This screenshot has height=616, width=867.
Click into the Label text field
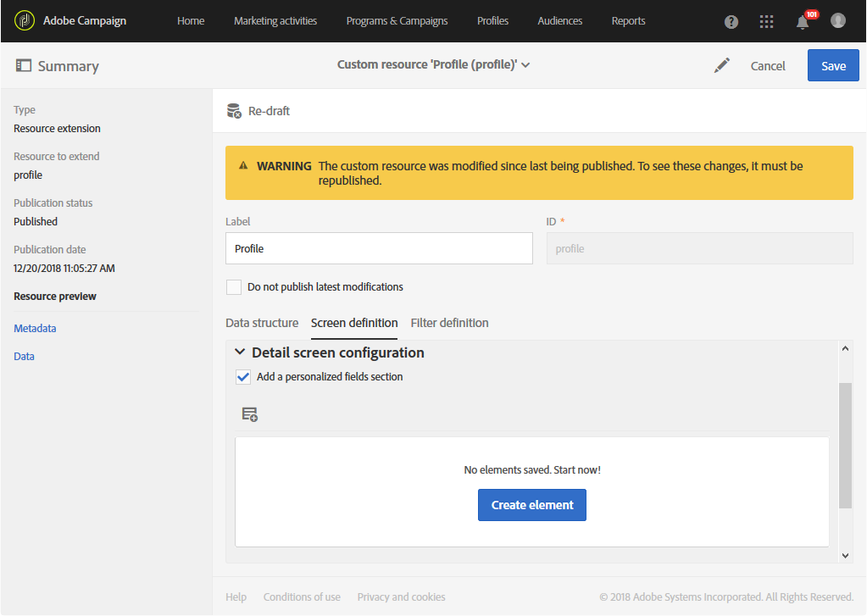379,249
